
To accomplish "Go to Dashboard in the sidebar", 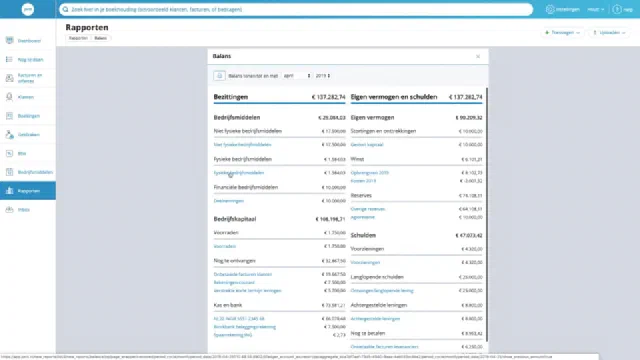I will (x=29, y=41).
